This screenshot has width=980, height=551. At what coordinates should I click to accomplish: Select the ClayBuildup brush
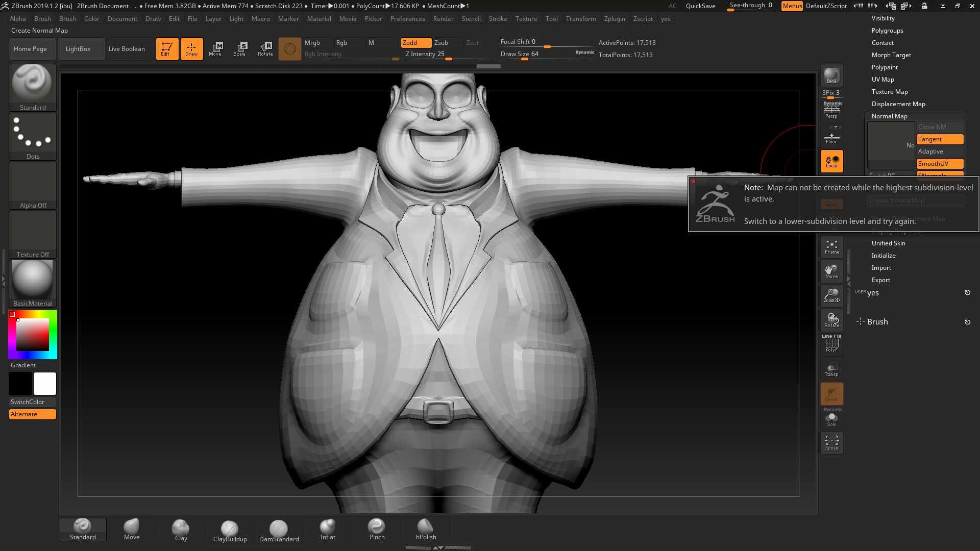(x=230, y=531)
